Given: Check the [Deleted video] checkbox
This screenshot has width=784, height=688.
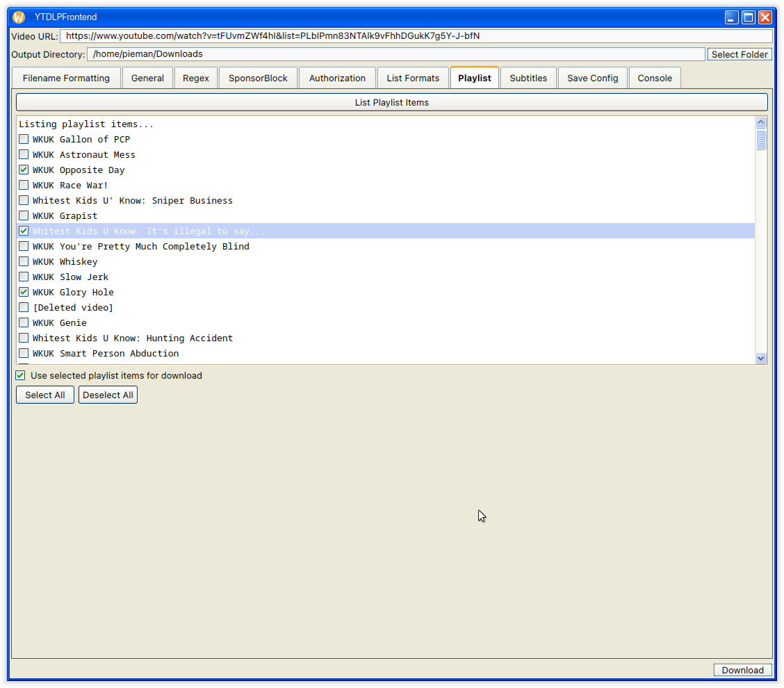Looking at the screenshot, I should tap(24, 307).
